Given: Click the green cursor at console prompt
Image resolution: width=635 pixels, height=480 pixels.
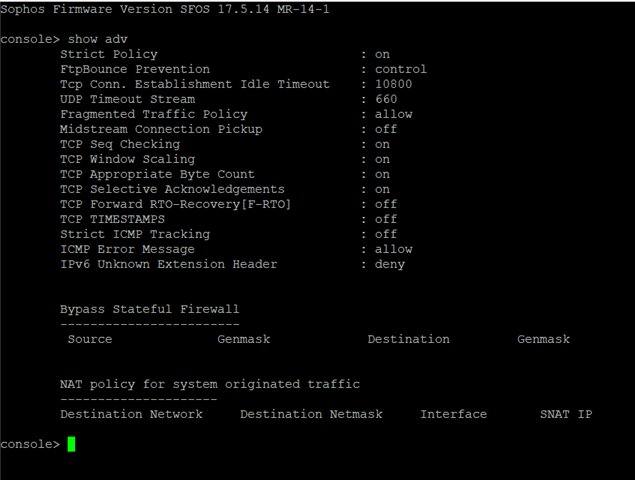Looking at the screenshot, I should pyautogui.click(x=71, y=444).
